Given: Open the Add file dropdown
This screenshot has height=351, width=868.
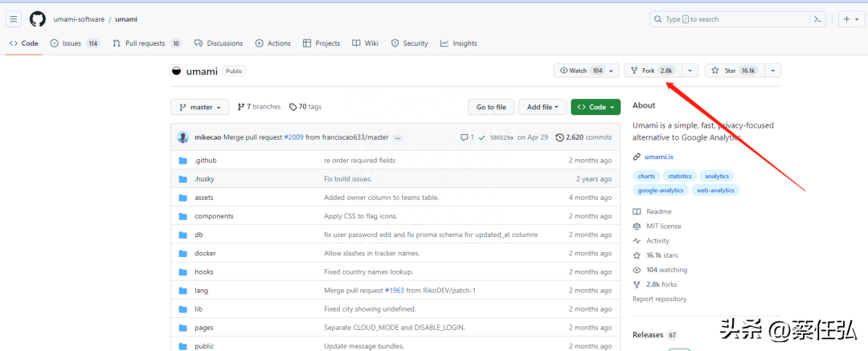Looking at the screenshot, I should tap(543, 107).
